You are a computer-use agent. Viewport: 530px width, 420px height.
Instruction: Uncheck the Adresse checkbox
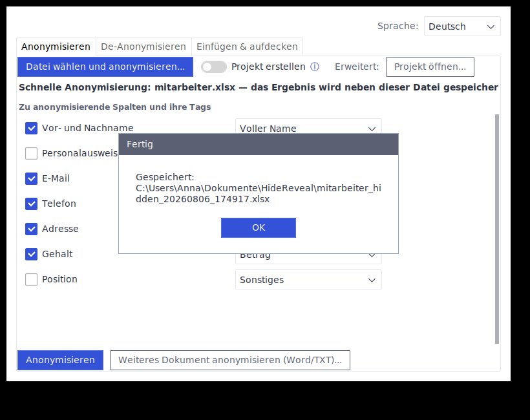32,229
